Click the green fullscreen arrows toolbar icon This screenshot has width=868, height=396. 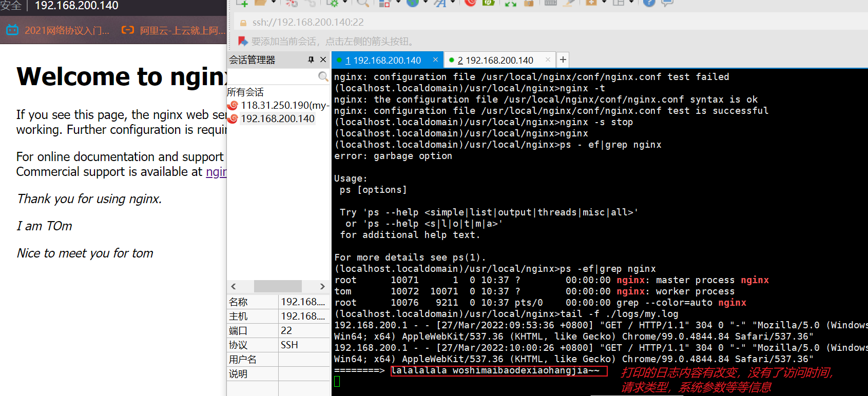[510, 3]
